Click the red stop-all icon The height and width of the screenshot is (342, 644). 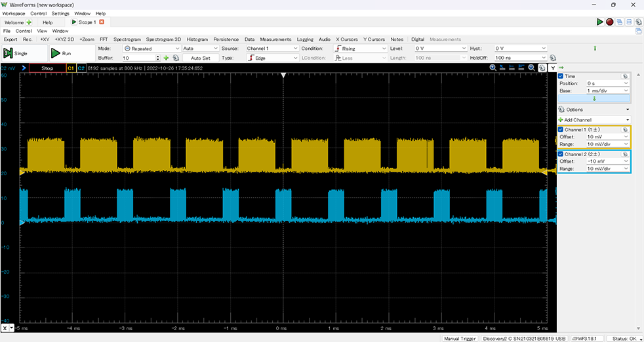(x=610, y=22)
